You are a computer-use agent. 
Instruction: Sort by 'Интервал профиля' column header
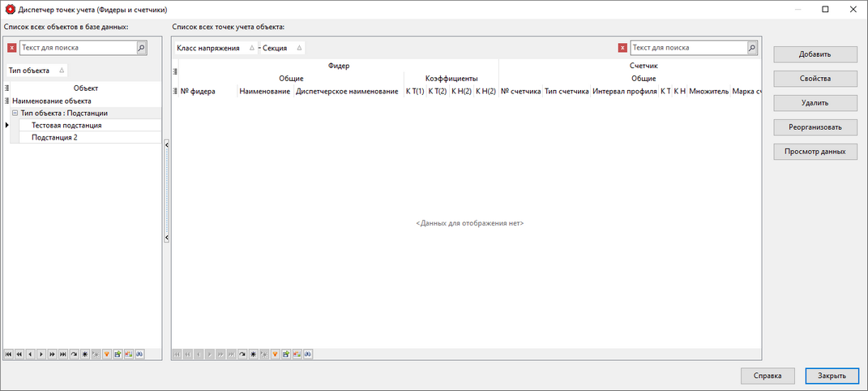pyautogui.click(x=624, y=92)
